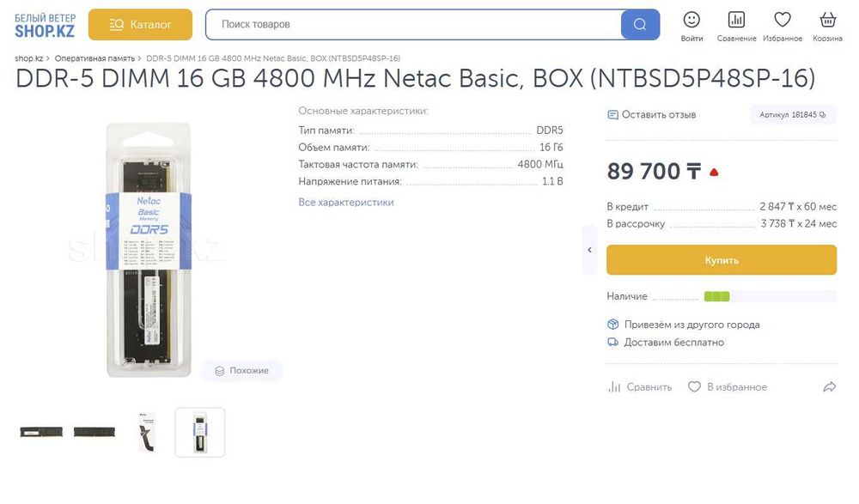Click the В кредит 2 847 ₸ x 60 мес row
Screen dimensions: 859x504
tap(722, 207)
